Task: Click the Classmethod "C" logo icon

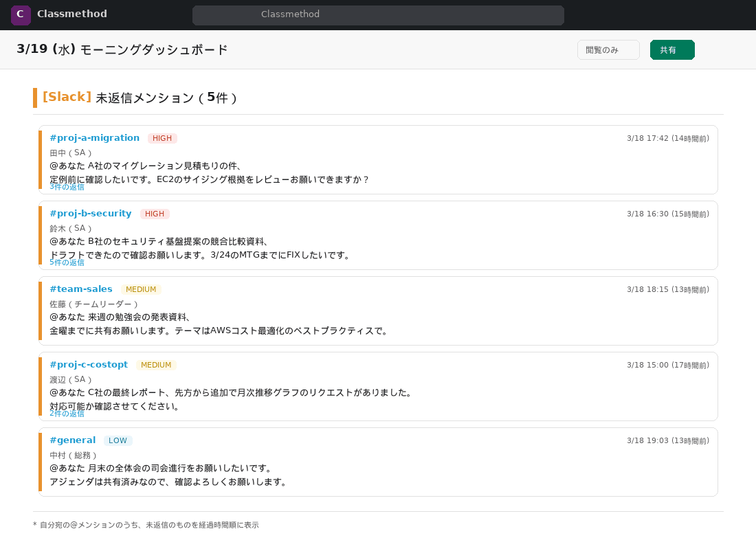Action: [21, 14]
